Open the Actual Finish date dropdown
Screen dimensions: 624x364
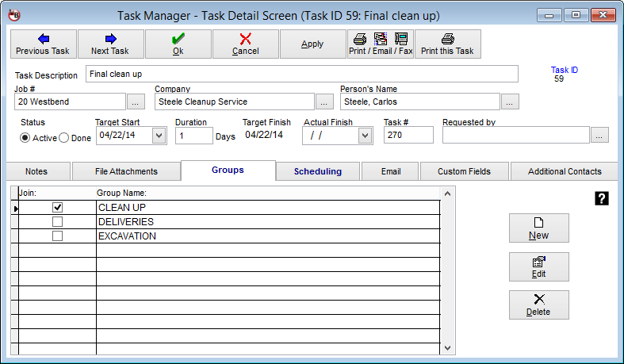coord(365,136)
